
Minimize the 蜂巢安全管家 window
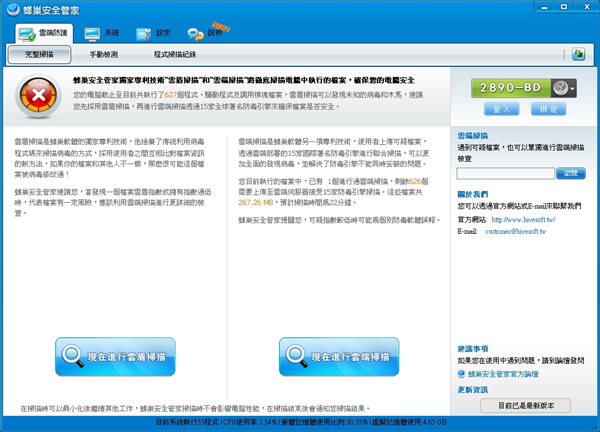click(545, 7)
